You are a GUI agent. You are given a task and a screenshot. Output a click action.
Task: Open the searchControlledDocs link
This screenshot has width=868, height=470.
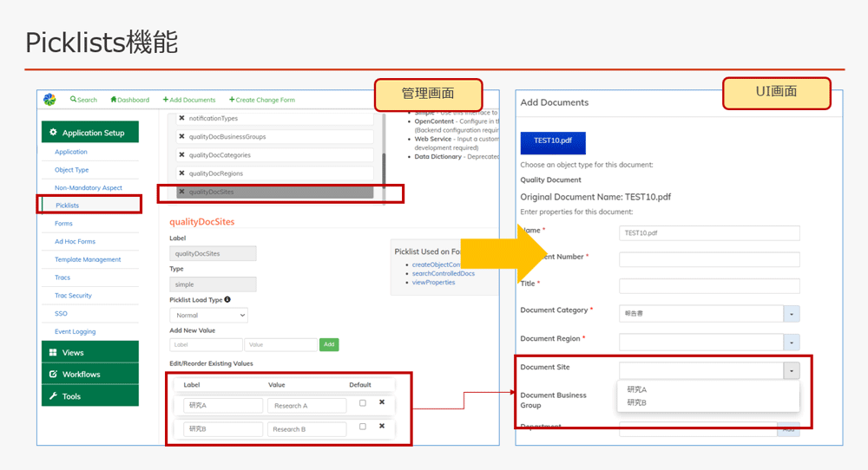[x=444, y=273]
